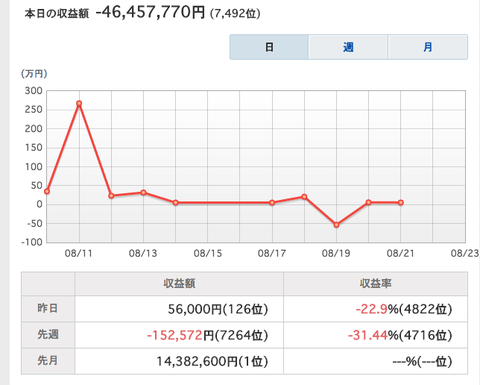Click the 08/23 x-axis label

click(465, 253)
